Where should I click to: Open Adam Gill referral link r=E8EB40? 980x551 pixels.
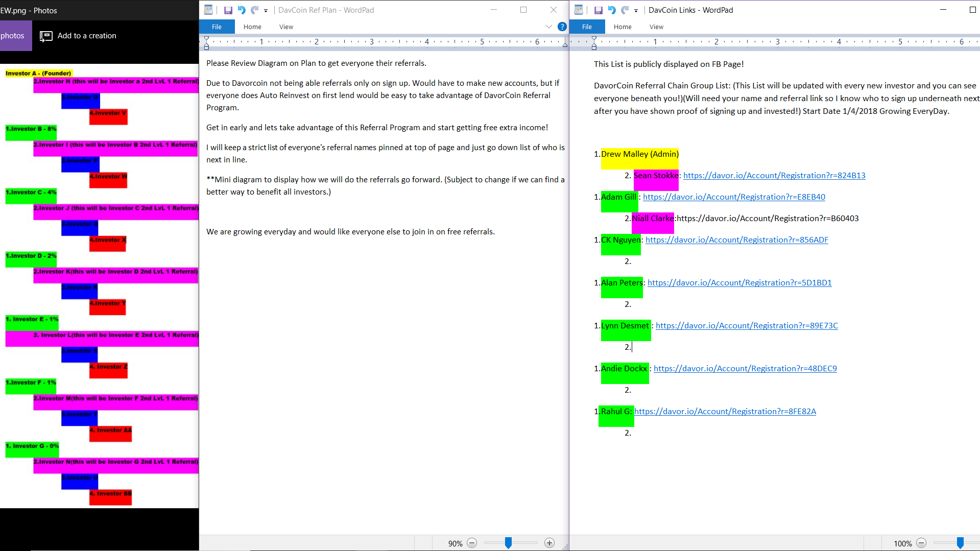click(x=734, y=197)
